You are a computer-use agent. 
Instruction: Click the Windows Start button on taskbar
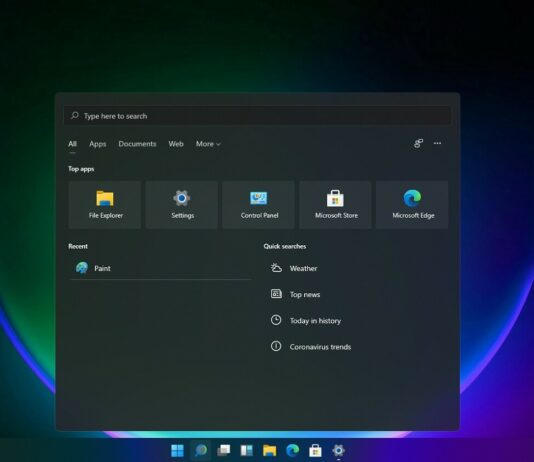[177, 450]
